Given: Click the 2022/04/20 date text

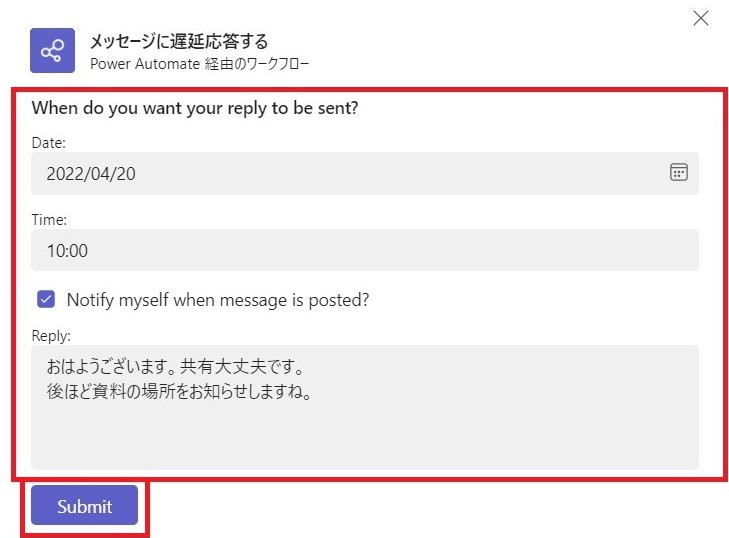Looking at the screenshot, I should [91, 174].
